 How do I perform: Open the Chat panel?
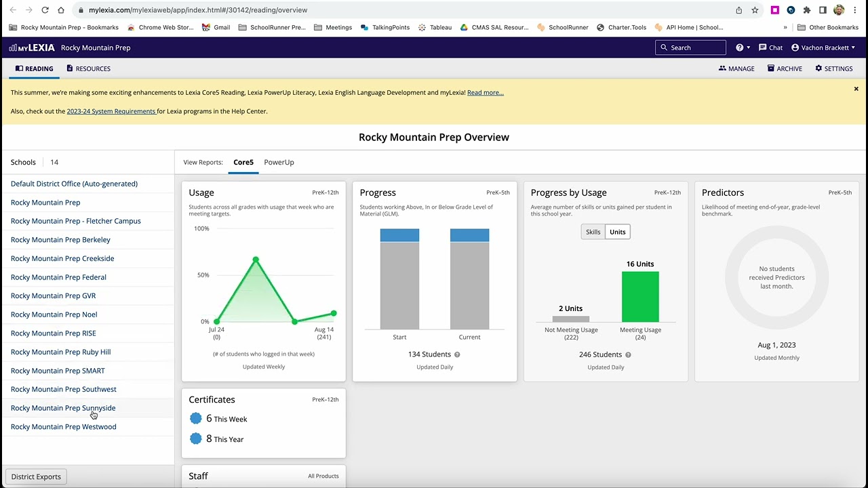click(770, 47)
